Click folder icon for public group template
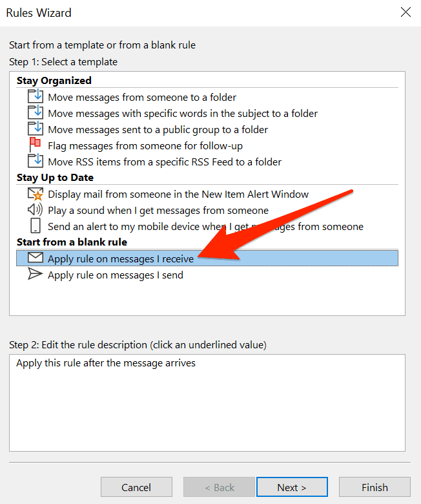This screenshot has height=504, width=421. [36, 129]
